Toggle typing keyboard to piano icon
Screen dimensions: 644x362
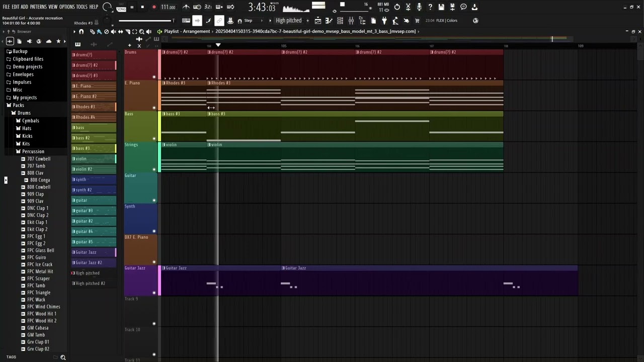(186, 21)
